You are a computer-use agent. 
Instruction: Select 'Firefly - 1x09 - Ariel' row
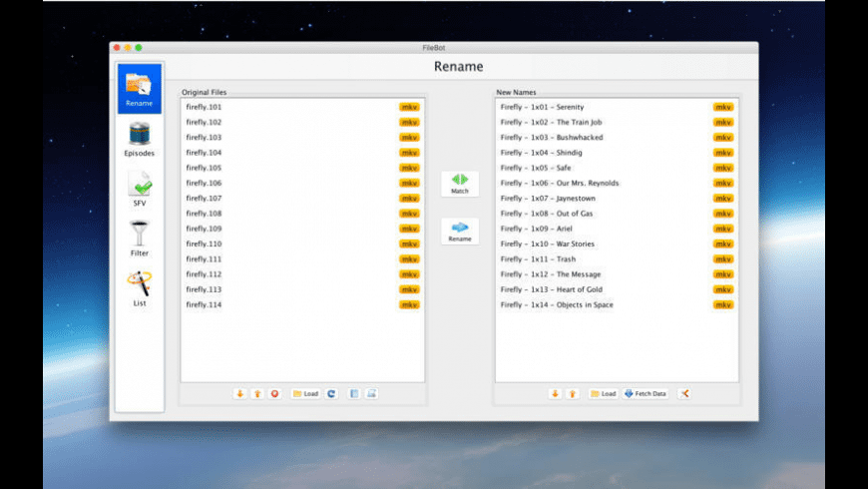(617, 229)
